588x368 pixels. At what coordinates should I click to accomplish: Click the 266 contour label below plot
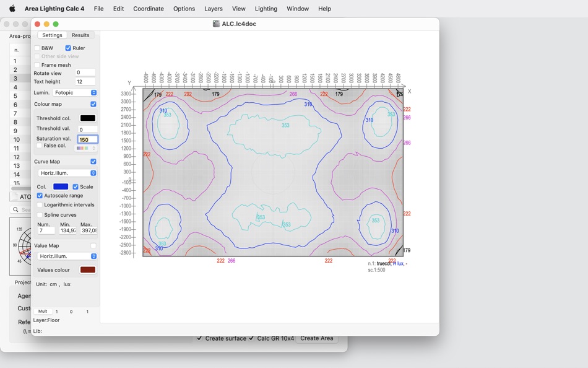point(231,261)
